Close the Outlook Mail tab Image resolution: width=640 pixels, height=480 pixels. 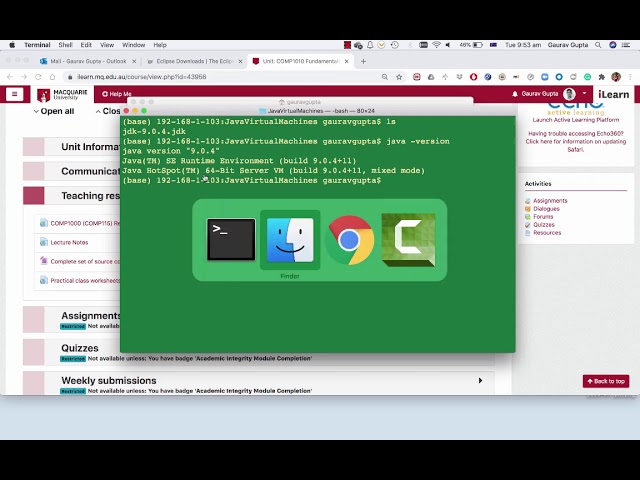click(x=134, y=61)
